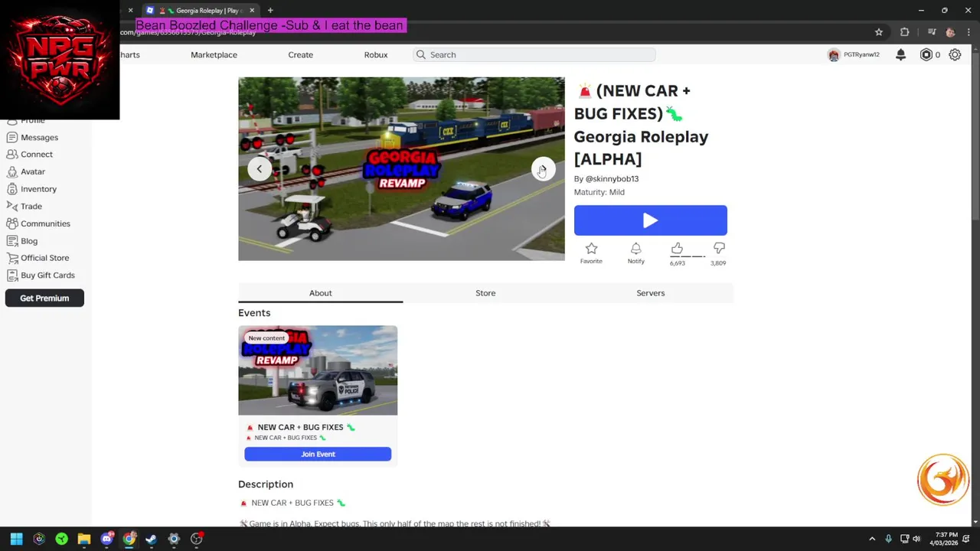Open OBS Studio from the taskbar

[x=197, y=539]
